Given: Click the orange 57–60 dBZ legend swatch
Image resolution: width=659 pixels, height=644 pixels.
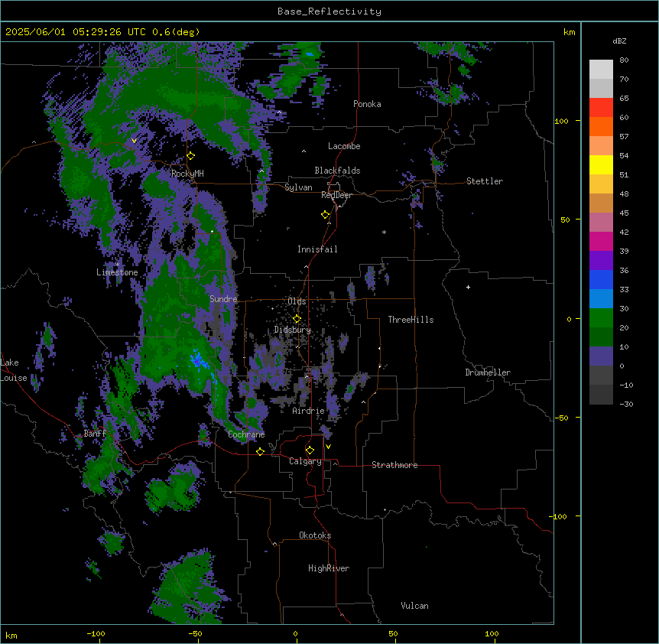Looking at the screenshot, I should (x=601, y=126).
